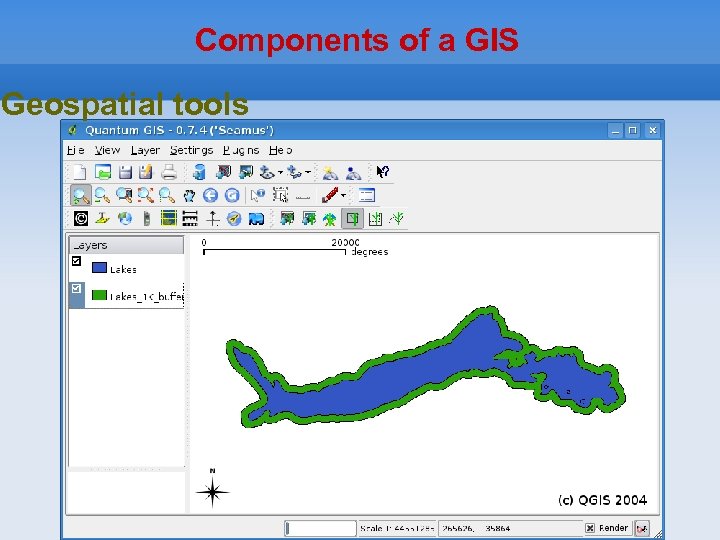Click the highlighted buffer plugin icon
Screen dimensions: 720x540
tap(353, 219)
